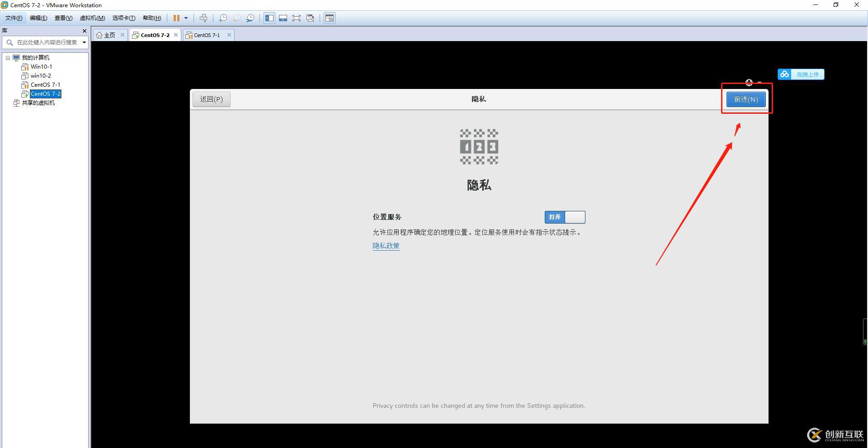Click the 拖拽上传 cloud upload widget
Viewport: 868px width, 448px height.
[x=801, y=74]
